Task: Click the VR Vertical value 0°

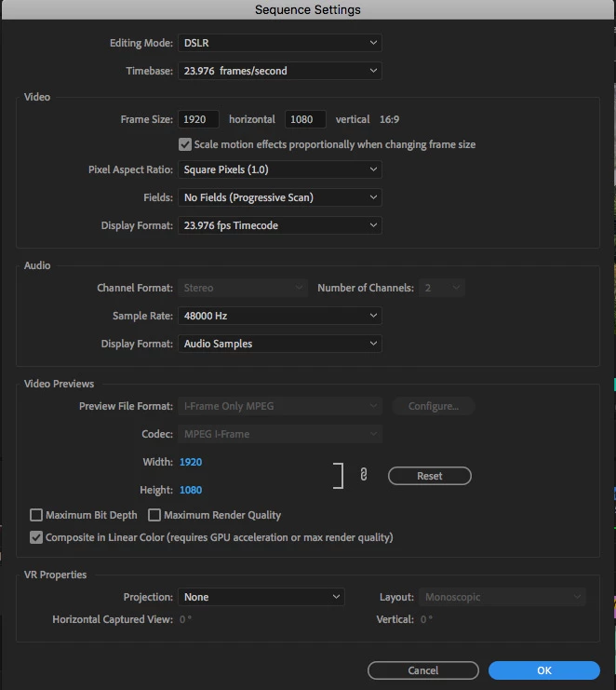Action: pos(426,619)
